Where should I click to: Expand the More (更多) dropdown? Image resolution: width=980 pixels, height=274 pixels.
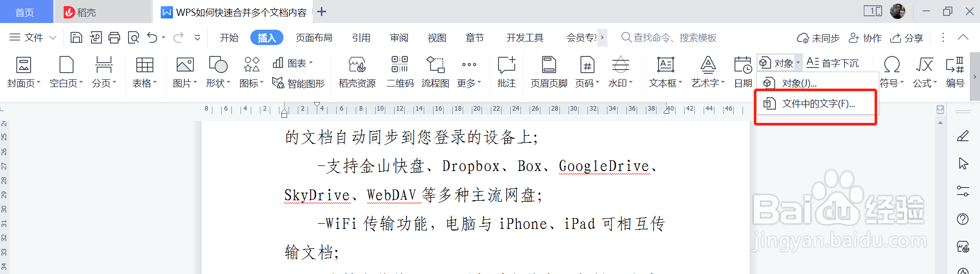[x=469, y=72]
